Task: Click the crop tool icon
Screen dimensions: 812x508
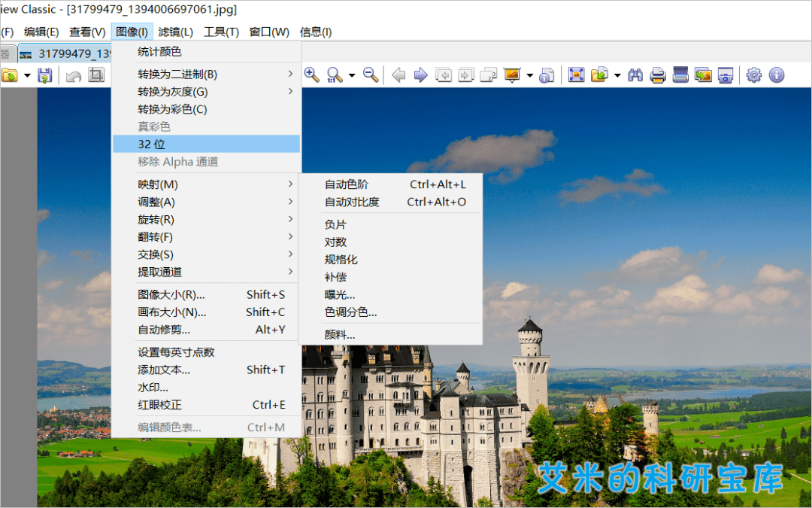Action: point(95,75)
